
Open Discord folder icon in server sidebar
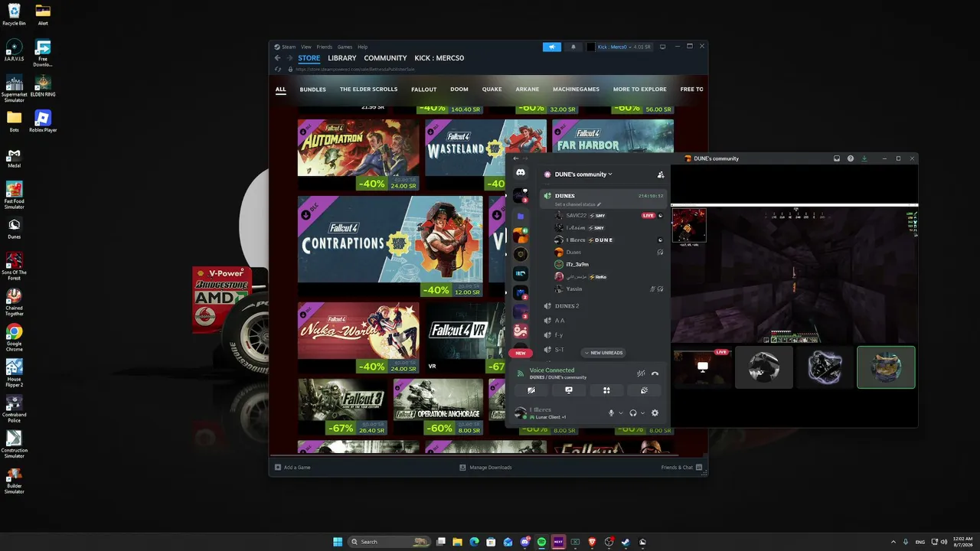tap(521, 217)
